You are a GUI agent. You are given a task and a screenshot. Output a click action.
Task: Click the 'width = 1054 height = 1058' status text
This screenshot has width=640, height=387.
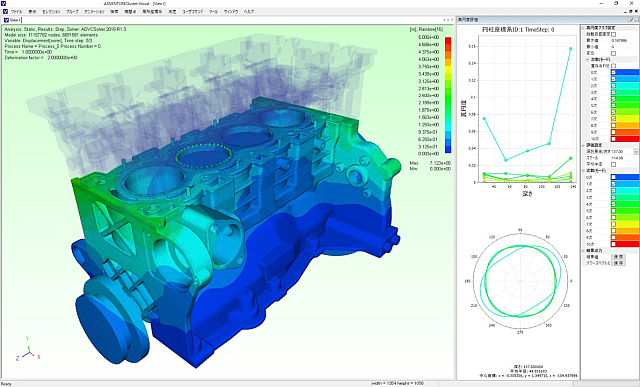pyautogui.click(x=398, y=383)
